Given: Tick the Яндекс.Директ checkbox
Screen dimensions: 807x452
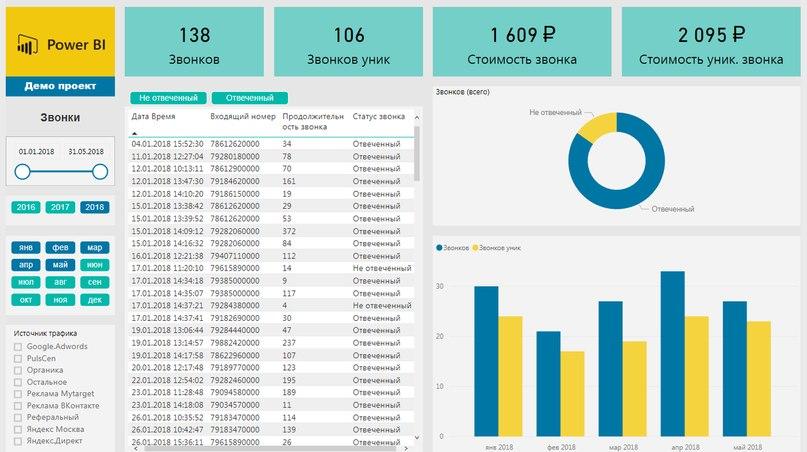Looking at the screenshot, I should click(x=18, y=441).
